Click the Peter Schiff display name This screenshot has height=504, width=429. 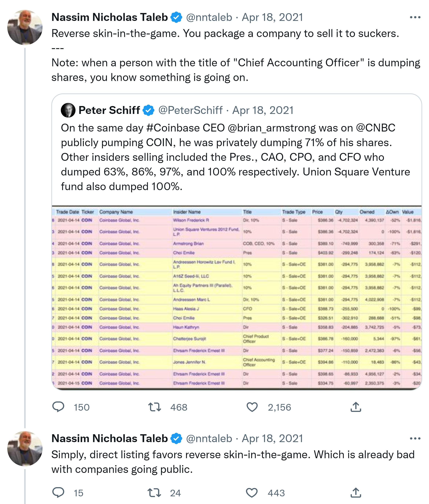[x=109, y=110]
